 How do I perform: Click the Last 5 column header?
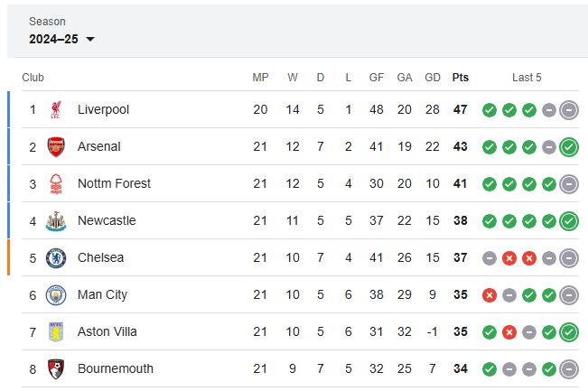coord(527,78)
